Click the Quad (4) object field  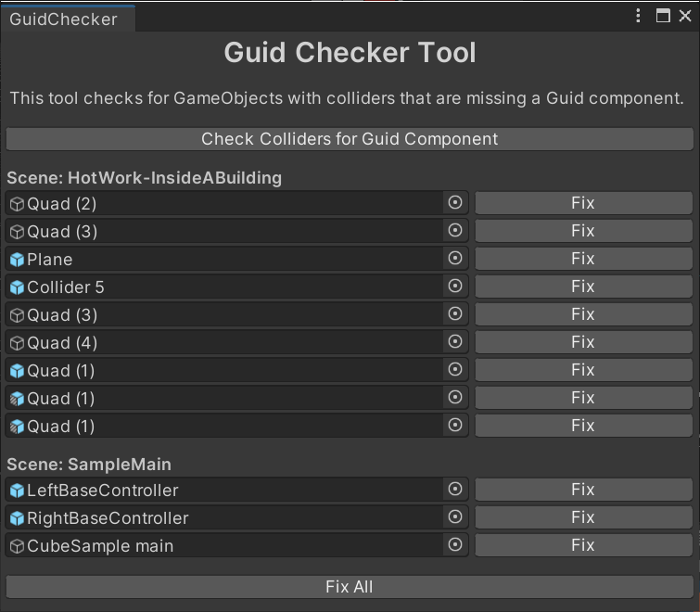tap(223, 342)
